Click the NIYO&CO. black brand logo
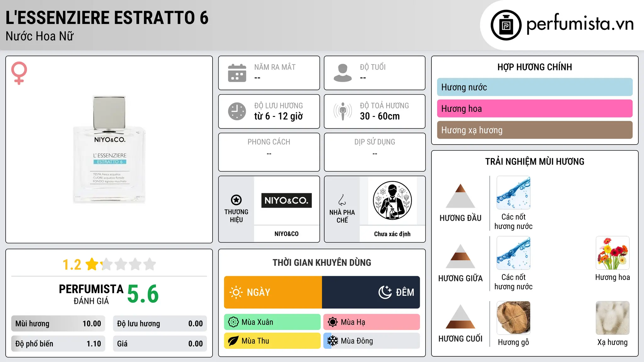Screen dimensions: 644x362 point(286,200)
